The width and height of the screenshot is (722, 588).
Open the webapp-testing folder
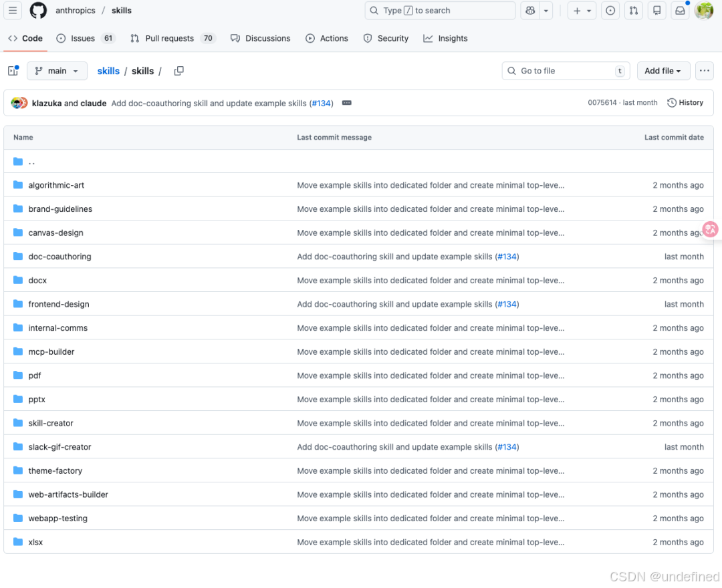tap(58, 519)
